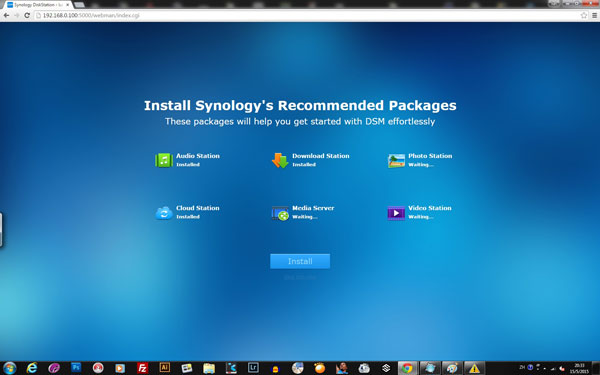Click the Audio Station label
Image resolution: width=600 pixels, height=375 pixels.
pyautogui.click(x=198, y=156)
